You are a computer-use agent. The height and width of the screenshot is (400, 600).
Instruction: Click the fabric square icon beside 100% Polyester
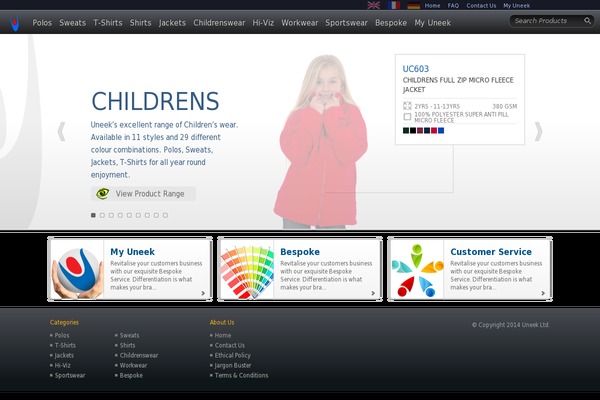point(407,116)
